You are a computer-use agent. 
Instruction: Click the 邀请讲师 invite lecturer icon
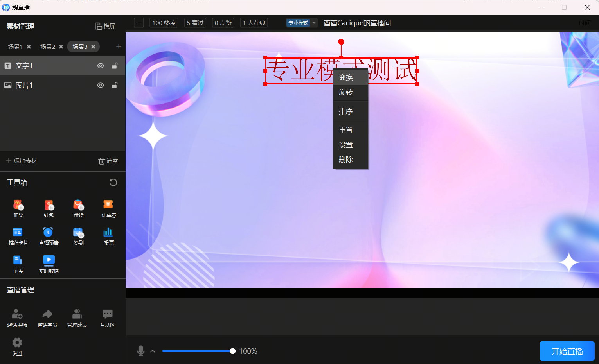[17, 317]
